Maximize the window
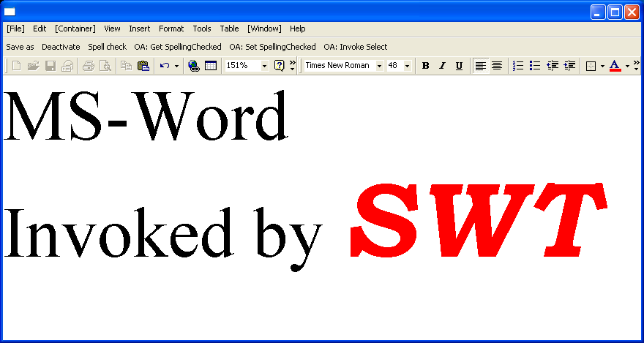 [615, 12]
